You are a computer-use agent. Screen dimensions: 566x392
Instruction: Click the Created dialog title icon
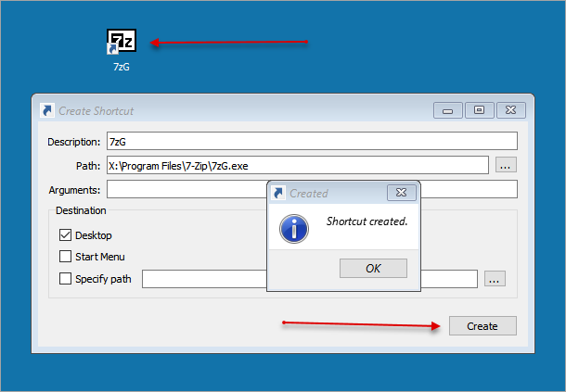(278, 194)
